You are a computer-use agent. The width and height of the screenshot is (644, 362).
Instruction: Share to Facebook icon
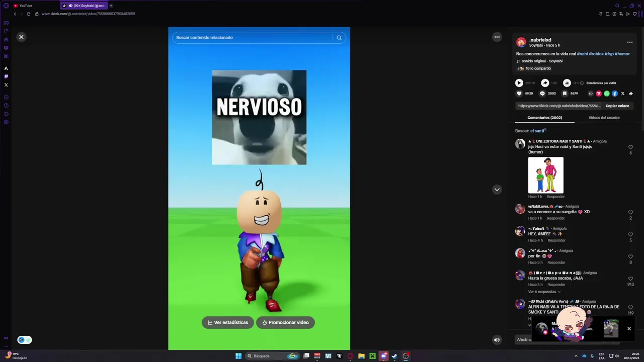[615, 94]
